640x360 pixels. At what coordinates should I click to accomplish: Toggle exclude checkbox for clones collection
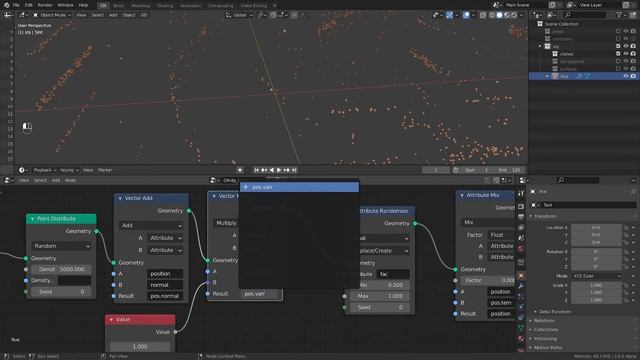pos(618,54)
